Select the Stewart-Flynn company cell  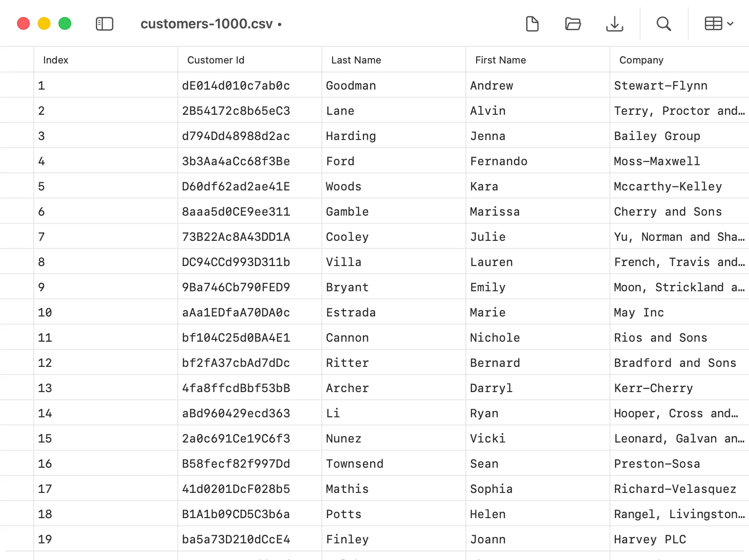point(680,85)
